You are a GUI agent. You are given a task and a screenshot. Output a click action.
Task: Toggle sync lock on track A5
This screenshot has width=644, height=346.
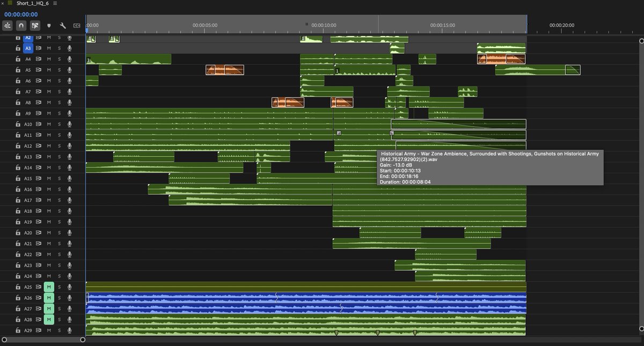point(39,70)
